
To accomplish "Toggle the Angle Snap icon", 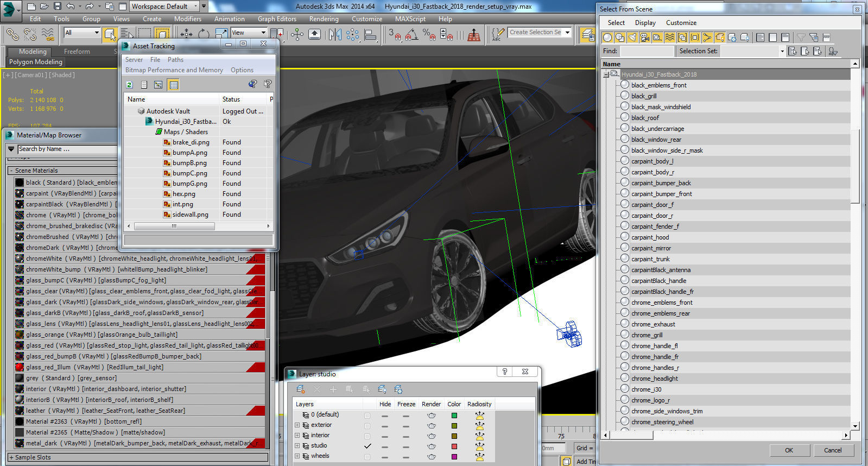I will [x=411, y=34].
